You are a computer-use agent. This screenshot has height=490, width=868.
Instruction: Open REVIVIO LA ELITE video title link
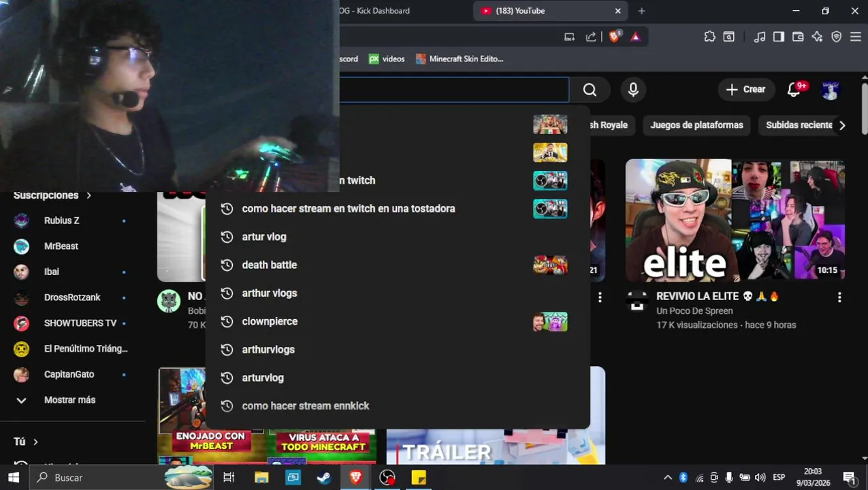pos(718,297)
